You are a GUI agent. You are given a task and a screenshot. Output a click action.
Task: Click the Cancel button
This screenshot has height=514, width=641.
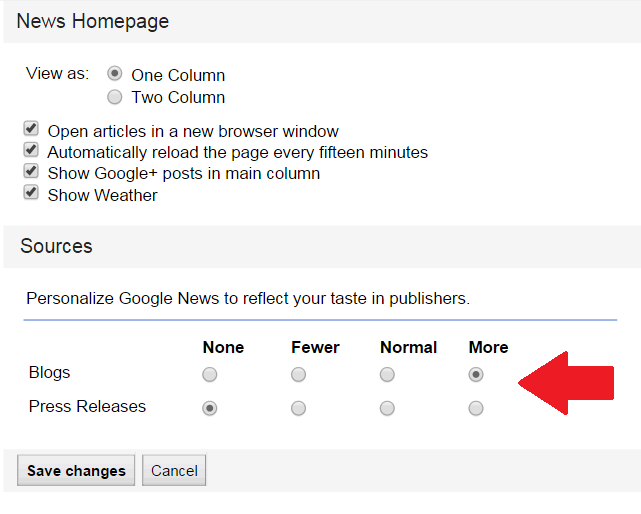pyautogui.click(x=174, y=471)
